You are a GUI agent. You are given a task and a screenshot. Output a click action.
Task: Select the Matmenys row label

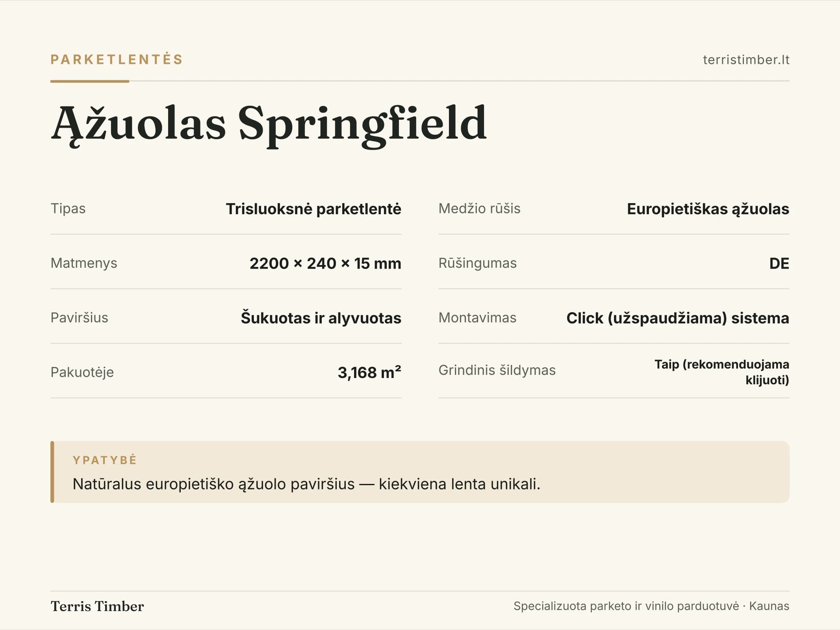84,263
